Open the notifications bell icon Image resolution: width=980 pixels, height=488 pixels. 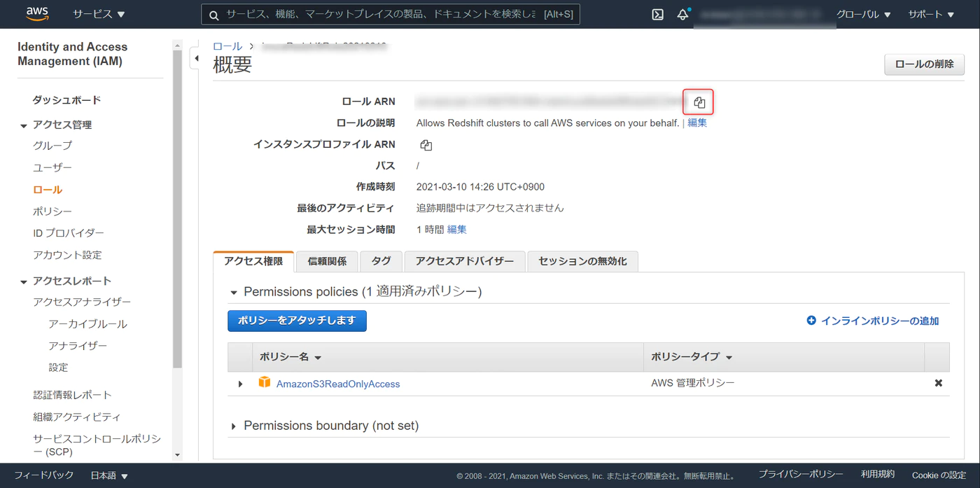682,14
